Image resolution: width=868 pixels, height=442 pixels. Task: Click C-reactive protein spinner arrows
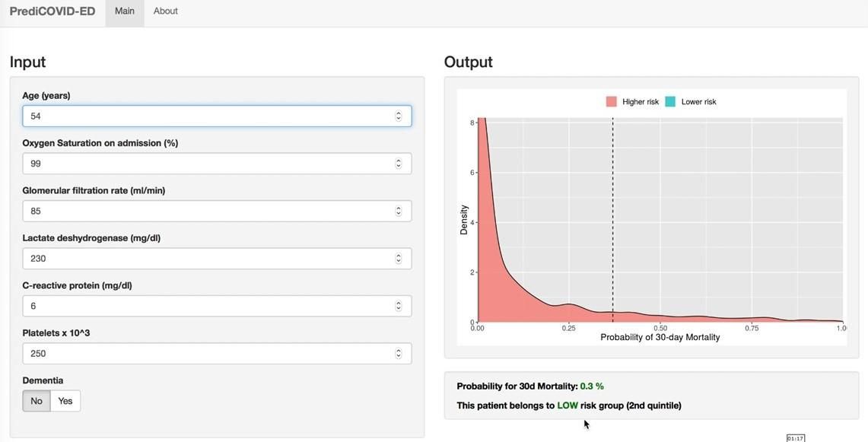coord(398,306)
